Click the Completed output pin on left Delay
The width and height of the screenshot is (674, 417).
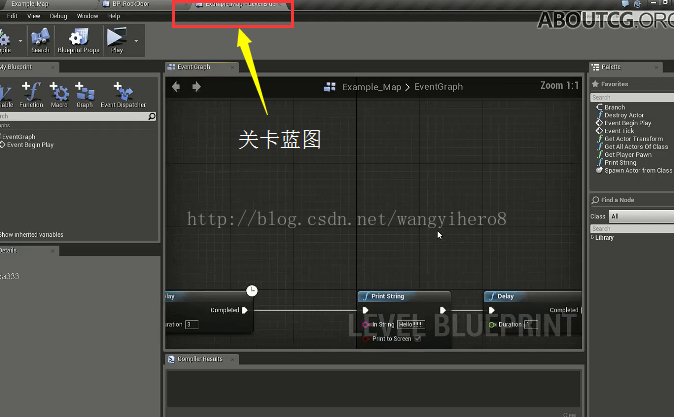click(x=245, y=310)
